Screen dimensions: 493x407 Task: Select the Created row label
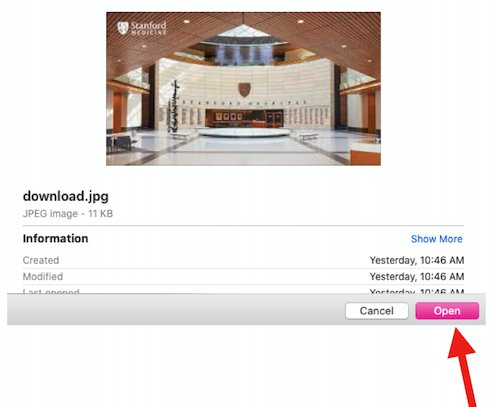41,260
